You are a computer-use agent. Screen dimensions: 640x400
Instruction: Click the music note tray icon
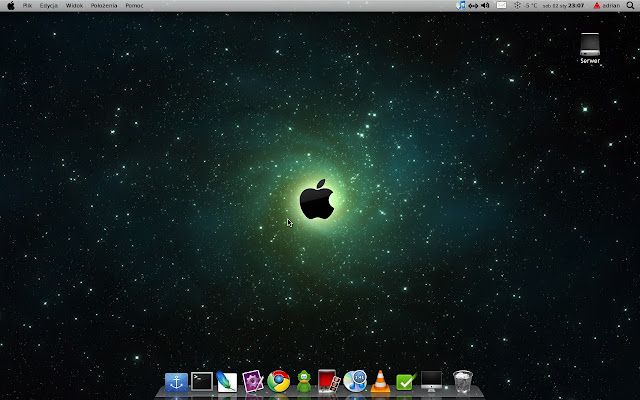coord(461,5)
